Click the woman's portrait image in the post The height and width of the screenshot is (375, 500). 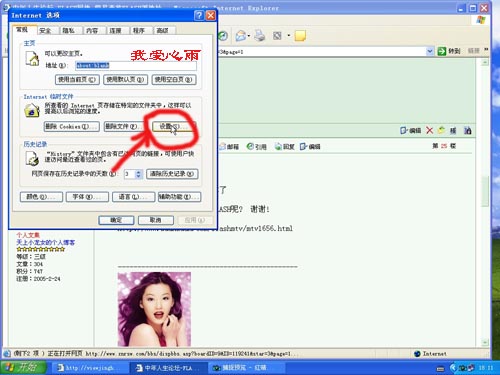[x=154, y=309]
